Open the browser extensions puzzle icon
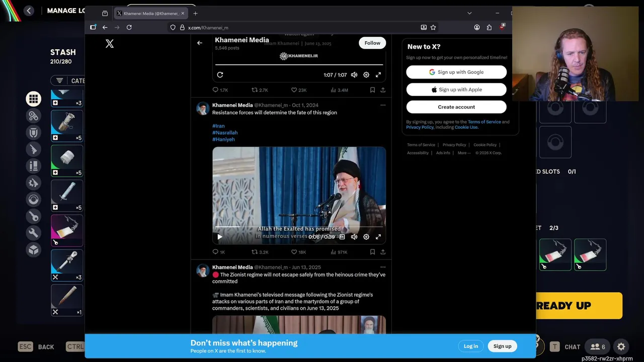 pos(489,28)
